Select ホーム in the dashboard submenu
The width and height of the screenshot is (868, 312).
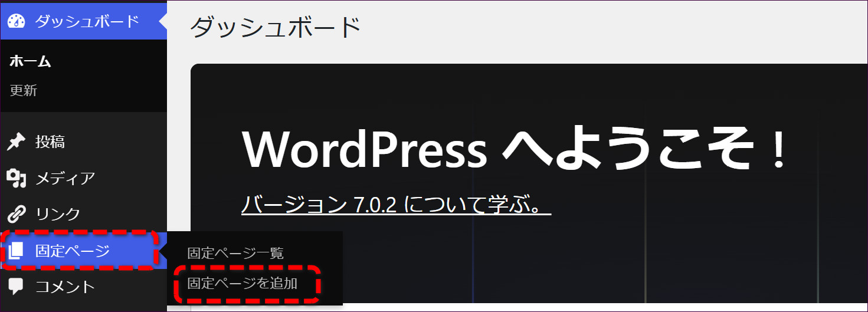pos(30,61)
